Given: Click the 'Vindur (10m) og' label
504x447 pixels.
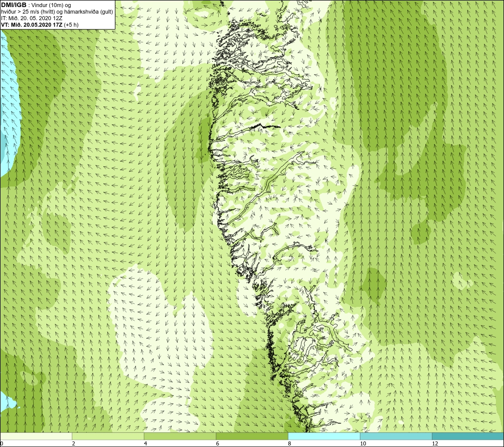Looking at the screenshot, I should click(51, 6).
